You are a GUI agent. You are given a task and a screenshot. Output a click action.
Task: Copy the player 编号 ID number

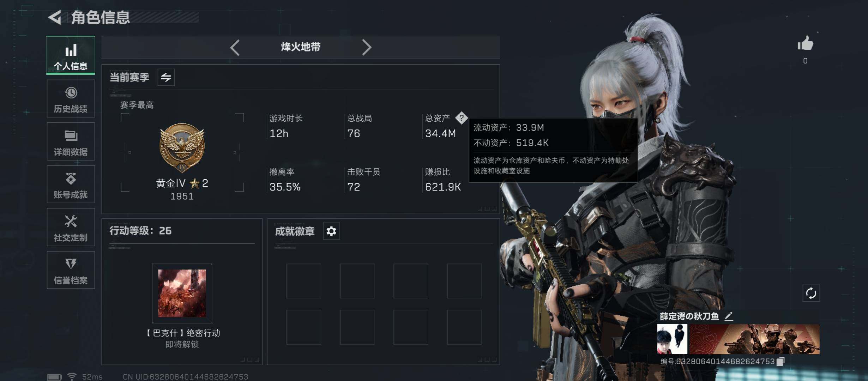(780, 361)
